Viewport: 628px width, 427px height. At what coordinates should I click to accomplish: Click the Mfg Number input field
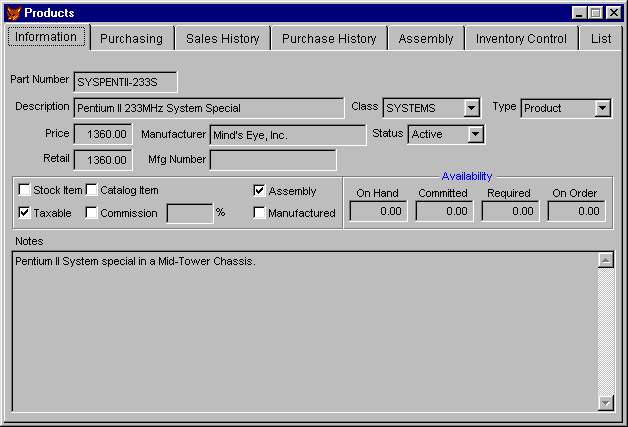click(272, 159)
